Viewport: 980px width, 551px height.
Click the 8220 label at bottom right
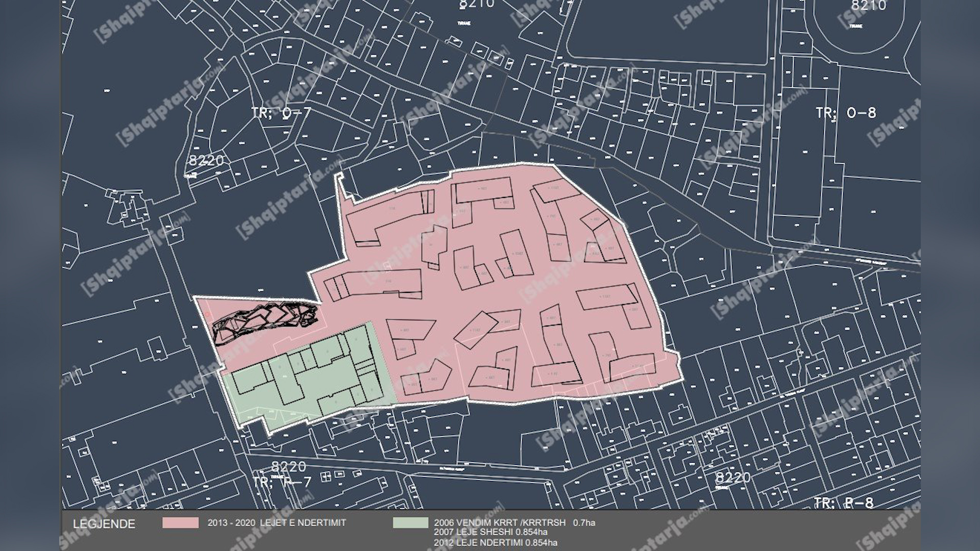pos(732,478)
